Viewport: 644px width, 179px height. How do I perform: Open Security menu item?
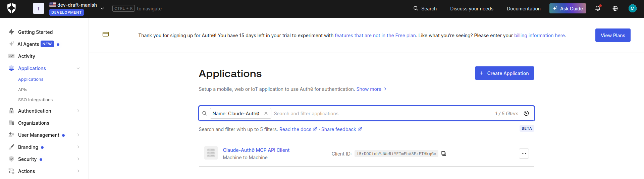click(x=27, y=159)
